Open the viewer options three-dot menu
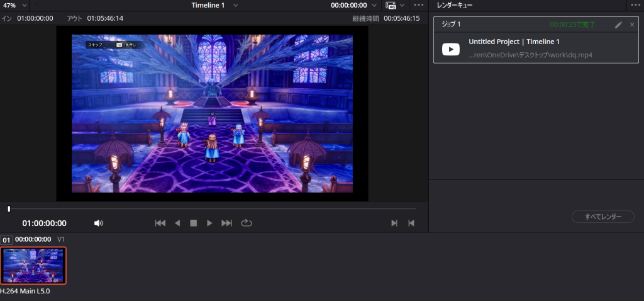Screen dimensions: 644x301 tap(419, 5)
